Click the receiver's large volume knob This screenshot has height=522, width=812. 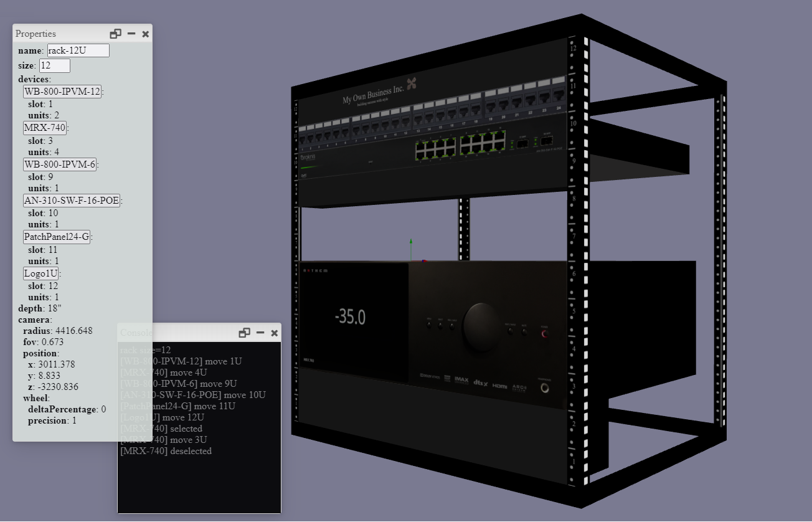click(481, 328)
